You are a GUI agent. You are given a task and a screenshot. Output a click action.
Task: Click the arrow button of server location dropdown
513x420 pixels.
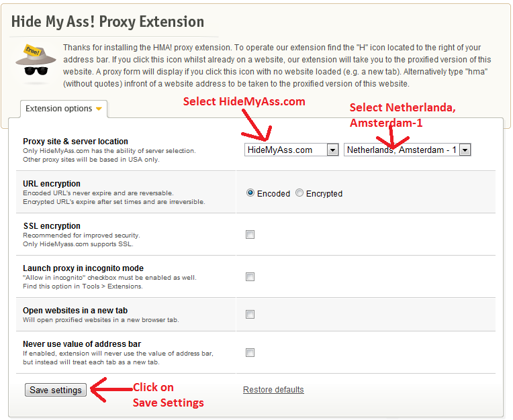tap(465, 150)
